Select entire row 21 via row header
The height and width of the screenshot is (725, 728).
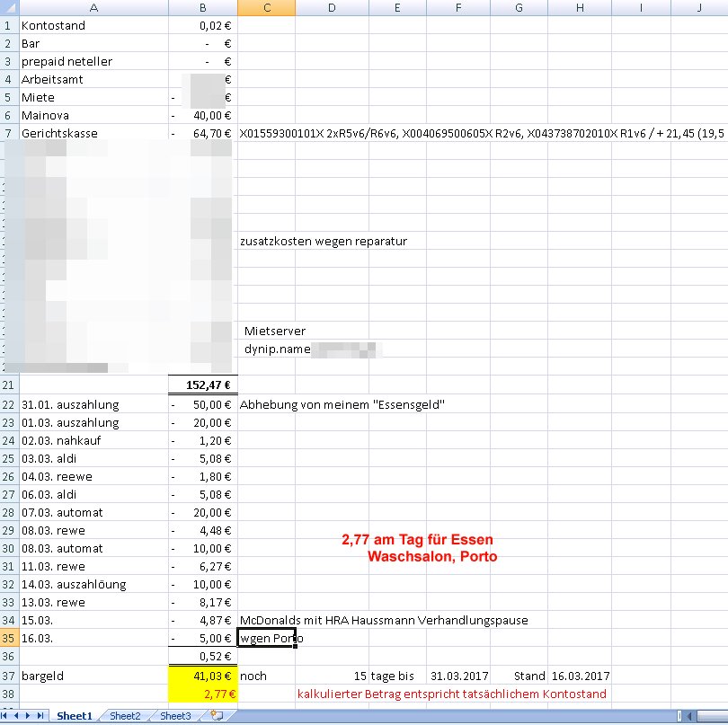pyautogui.click(x=8, y=385)
